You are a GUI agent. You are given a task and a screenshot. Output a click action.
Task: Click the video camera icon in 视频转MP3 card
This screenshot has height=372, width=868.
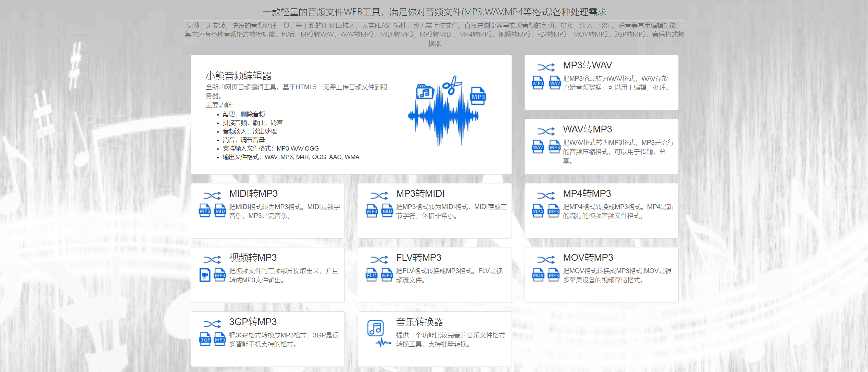click(x=204, y=275)
